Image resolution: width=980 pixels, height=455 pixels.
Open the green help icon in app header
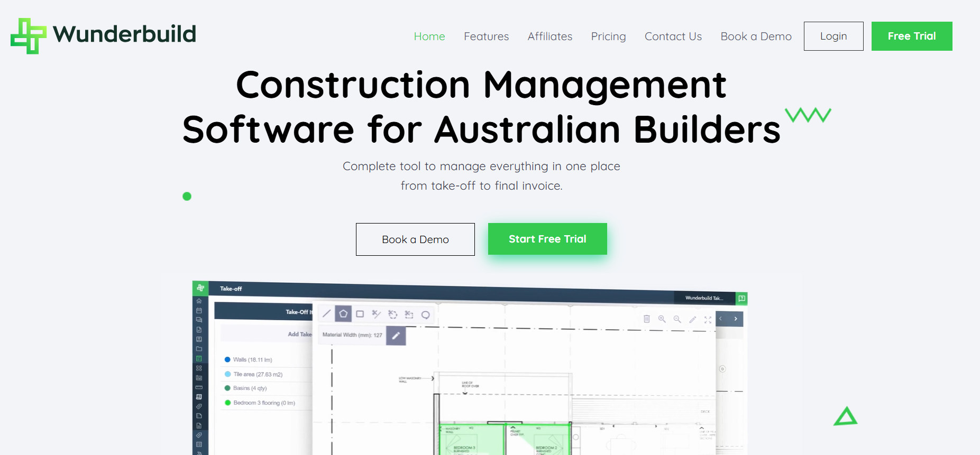pos(742,299)
